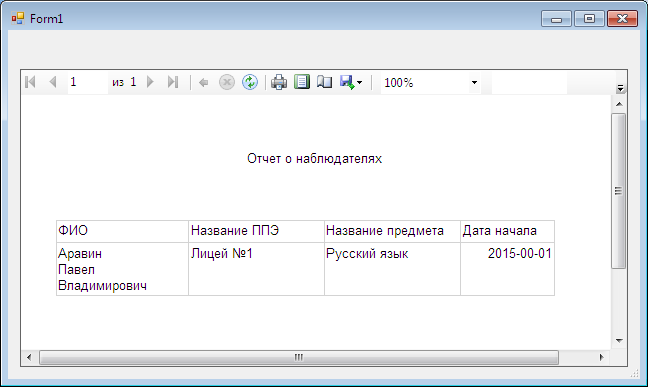The image size is (648, 387).
Task: Select the 'Русский язык' cell
Action: pos(392,269)
